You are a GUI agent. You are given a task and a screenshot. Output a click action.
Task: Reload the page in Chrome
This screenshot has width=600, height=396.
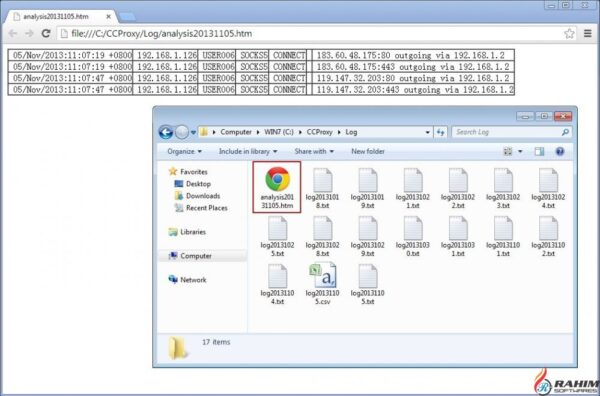point(46,33)
